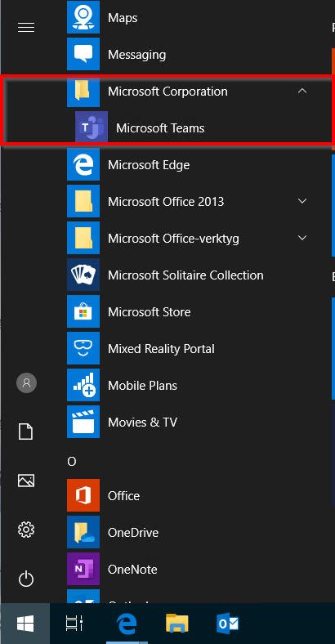Open the Maps app icon
335x644 pixels.
(x=83, y=17)
